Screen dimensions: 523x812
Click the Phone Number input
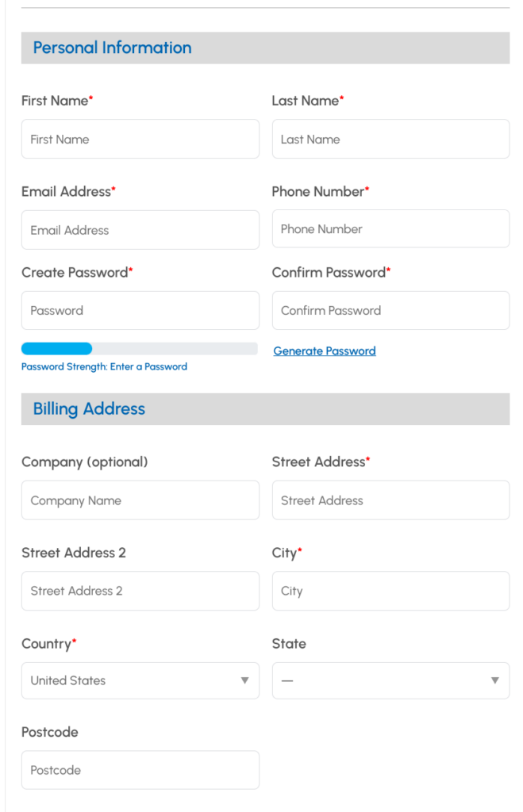tap(390, 228)
